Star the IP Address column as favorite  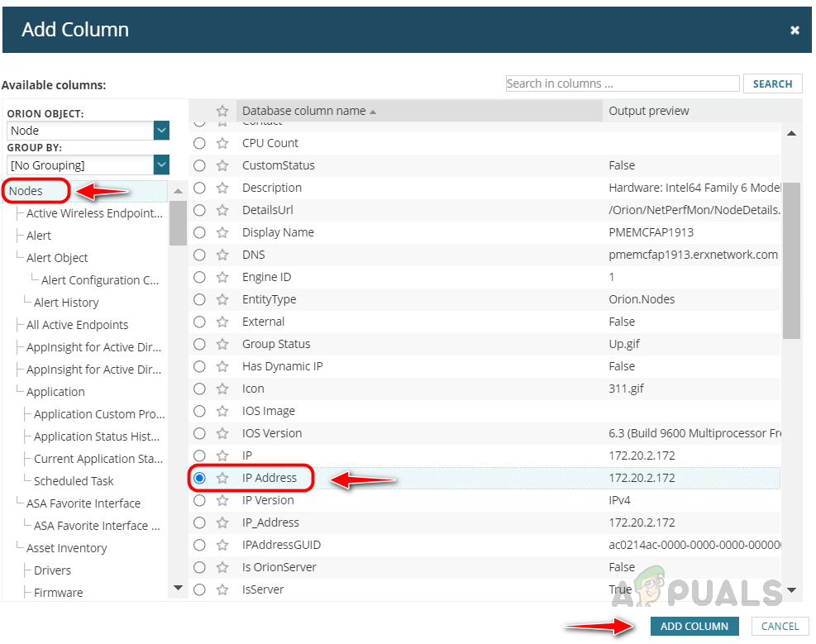point(222,478)
